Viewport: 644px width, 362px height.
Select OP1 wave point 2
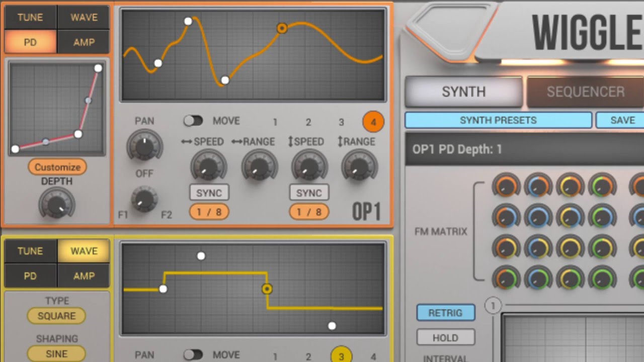coord(308,122)
